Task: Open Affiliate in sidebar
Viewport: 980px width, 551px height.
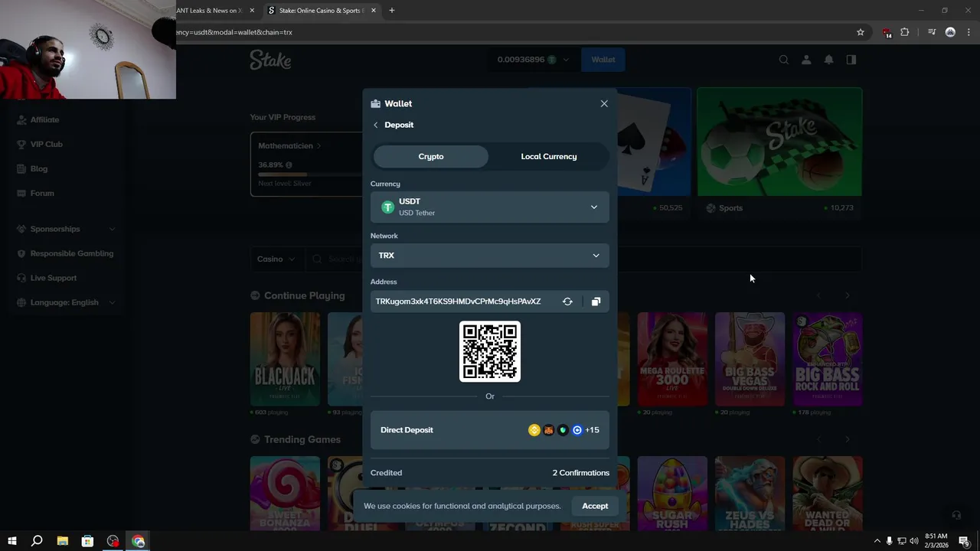Action: pos(44,119)
